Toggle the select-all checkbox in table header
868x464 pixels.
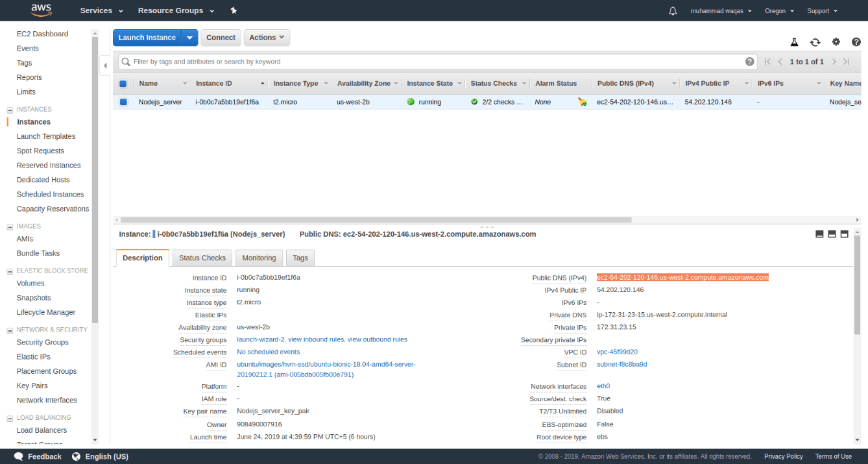click(x=123, y=83)
